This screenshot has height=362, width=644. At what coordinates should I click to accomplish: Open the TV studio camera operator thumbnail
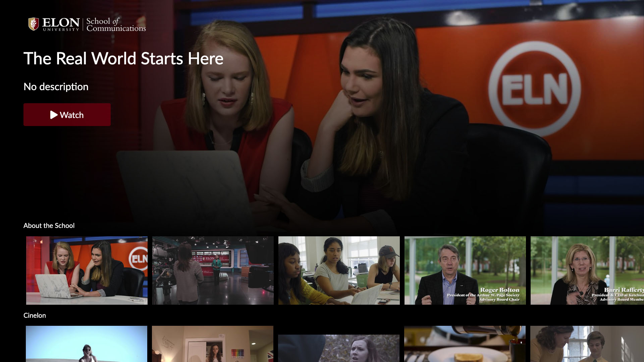(213, 270)
